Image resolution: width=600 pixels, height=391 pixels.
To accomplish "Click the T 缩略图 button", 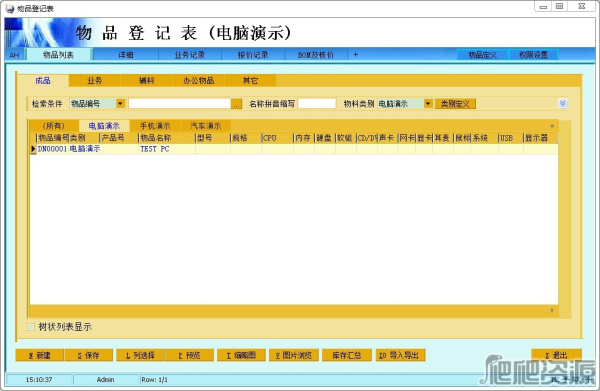I will point(241,355).
